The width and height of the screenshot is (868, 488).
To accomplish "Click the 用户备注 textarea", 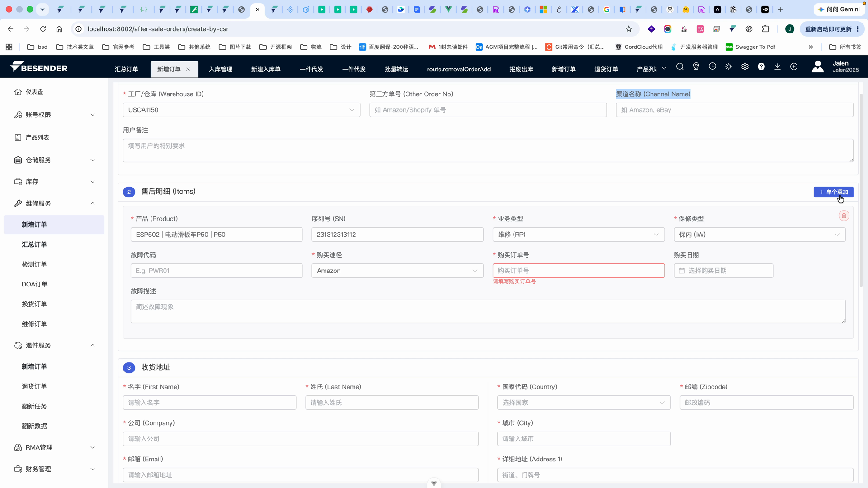I will pyautogui.click(x=488, y=150).
